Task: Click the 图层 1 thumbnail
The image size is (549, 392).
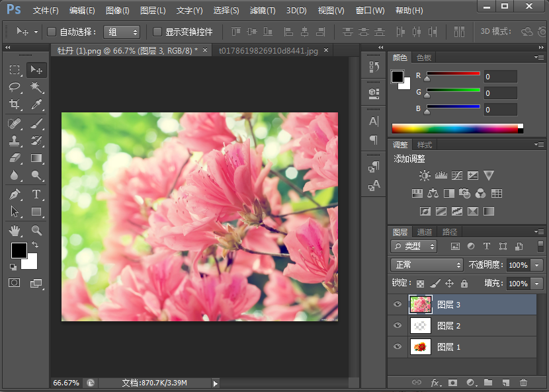Action: 420,346
